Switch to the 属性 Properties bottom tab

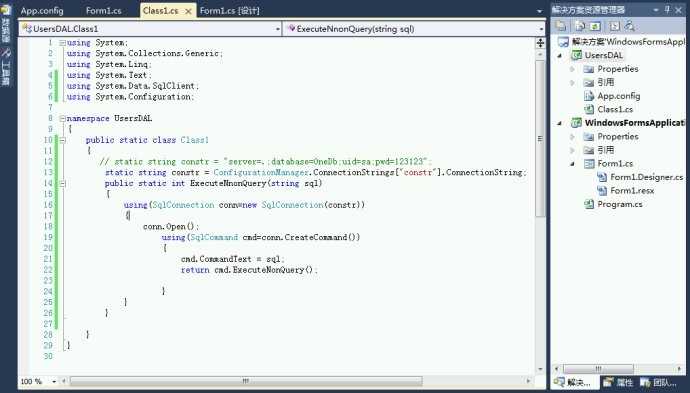coord(619,382)
